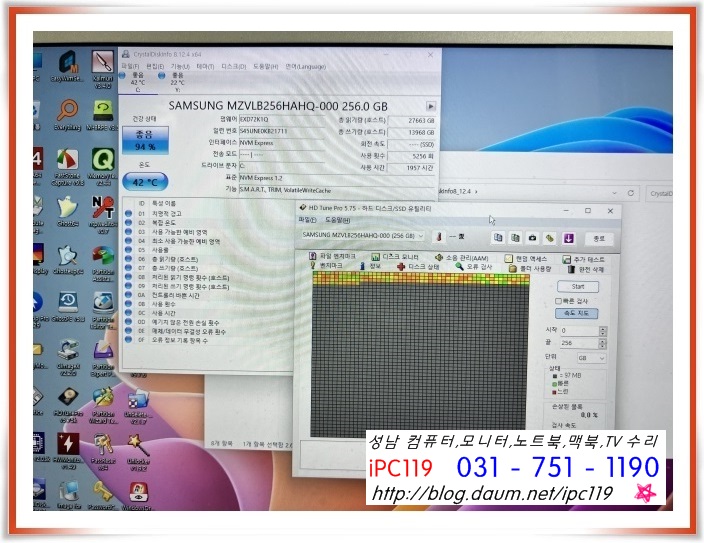Open 파일 벤치마크 tab in HD Tune

(x=332, y=256)
